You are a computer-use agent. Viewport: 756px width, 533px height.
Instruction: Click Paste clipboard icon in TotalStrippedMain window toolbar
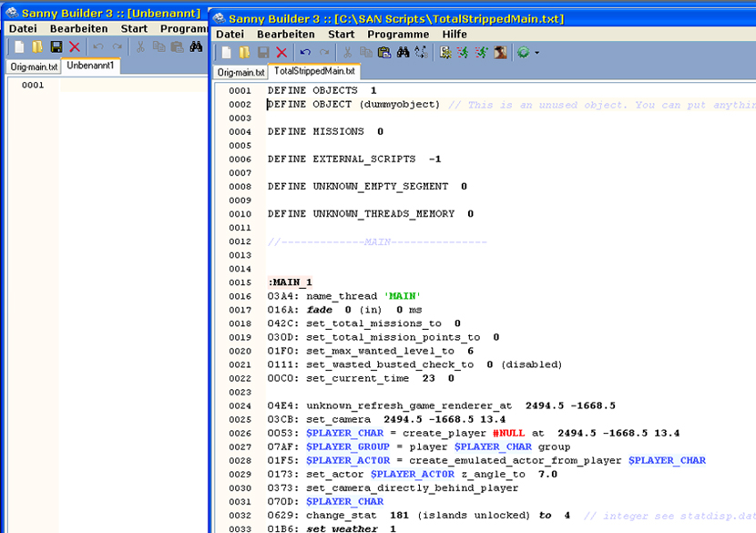pos(383,53)
